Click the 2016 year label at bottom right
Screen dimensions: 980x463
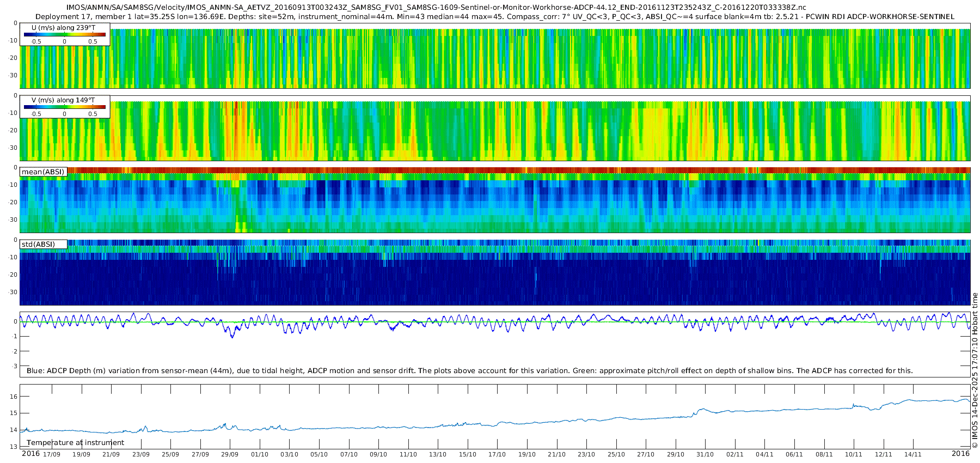960,454
